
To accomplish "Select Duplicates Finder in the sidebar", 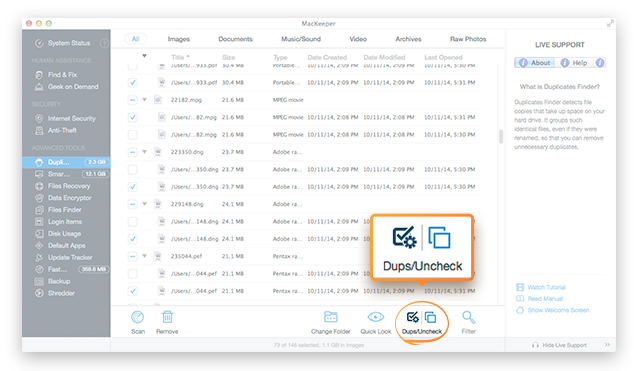I will click(66, 162).
